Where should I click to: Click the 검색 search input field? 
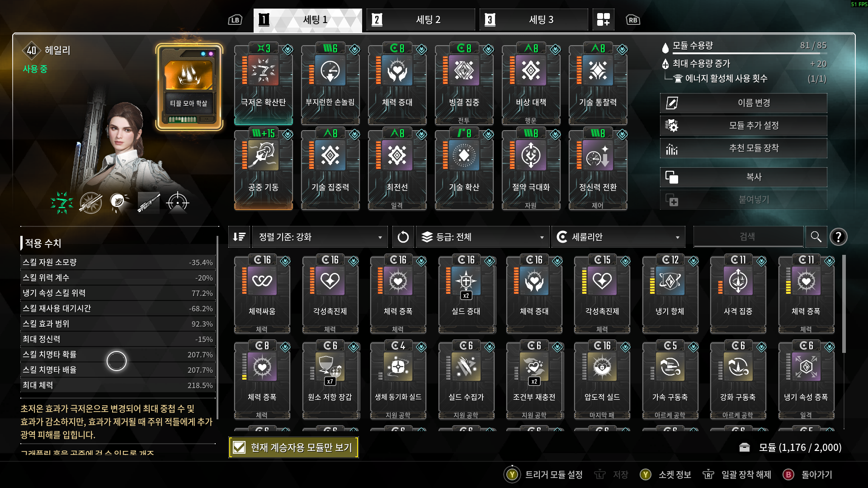tap(748, 237)
